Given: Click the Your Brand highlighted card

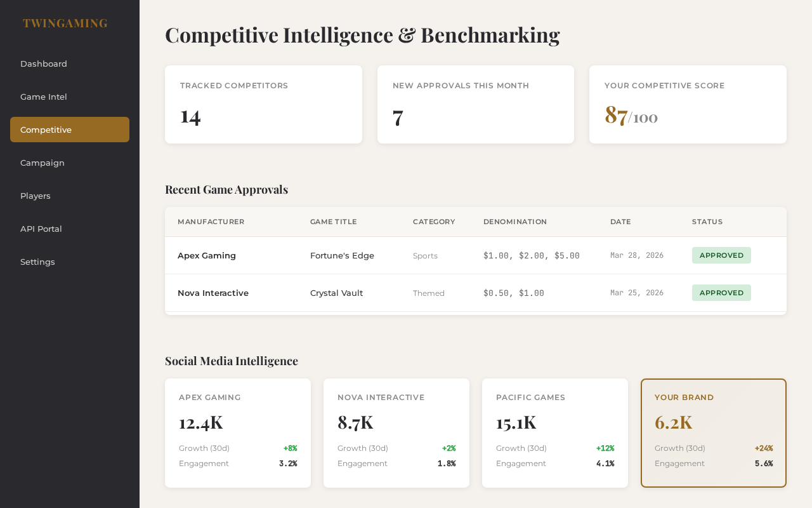Looking at the screenshot, I should point(714,433).
